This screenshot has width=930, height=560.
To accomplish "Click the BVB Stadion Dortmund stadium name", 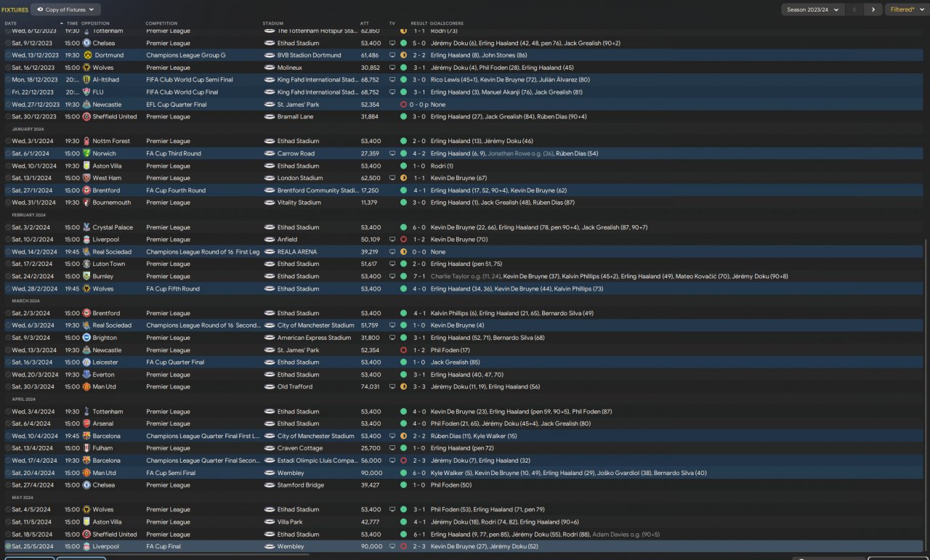I will click(310, 55).
